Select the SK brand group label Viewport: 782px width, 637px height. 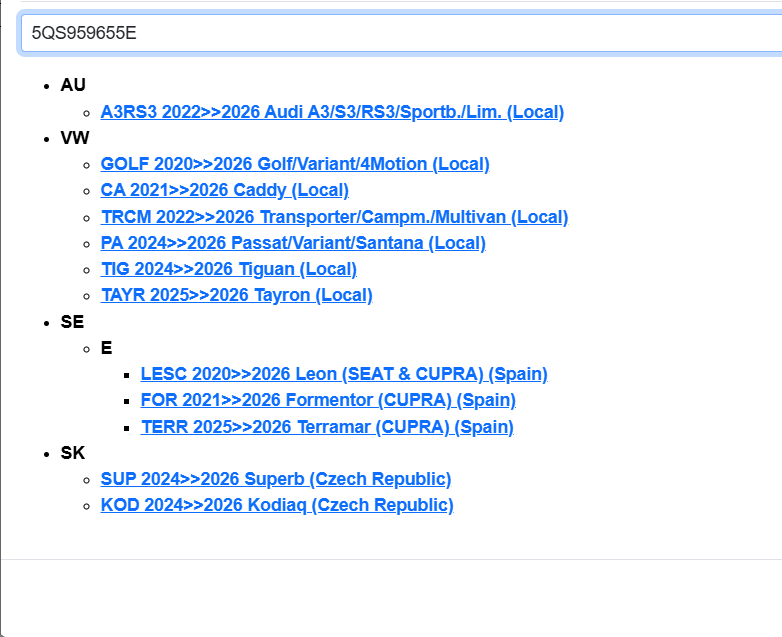click(x=72, y=453)
